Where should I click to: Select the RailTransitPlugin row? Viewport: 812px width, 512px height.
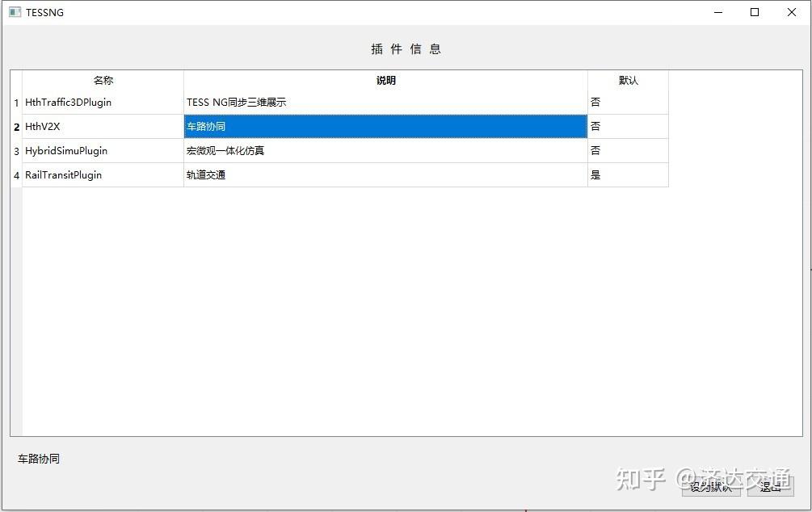point(63,174)
